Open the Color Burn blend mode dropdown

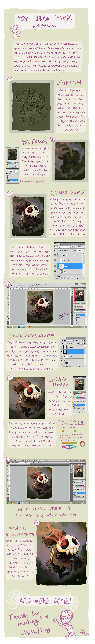click(x=67, y=341)
